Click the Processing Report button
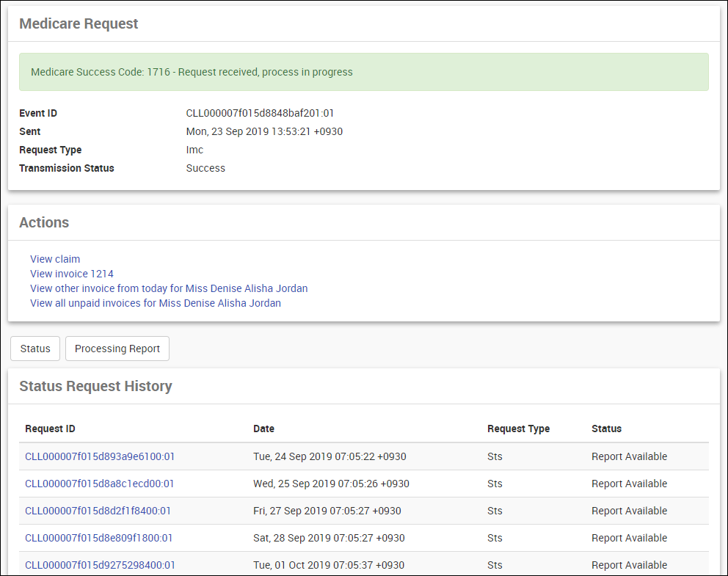 click(117, 349)
